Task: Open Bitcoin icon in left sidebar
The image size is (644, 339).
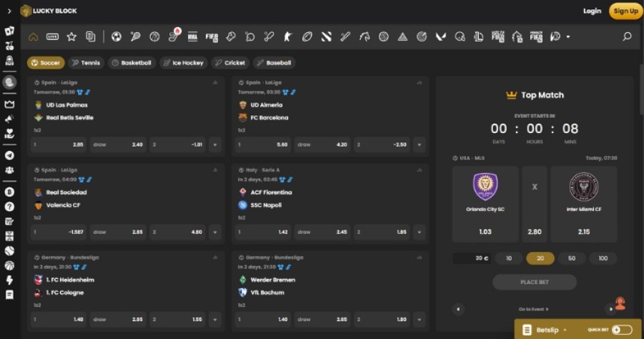Action: tap(9, 192)
